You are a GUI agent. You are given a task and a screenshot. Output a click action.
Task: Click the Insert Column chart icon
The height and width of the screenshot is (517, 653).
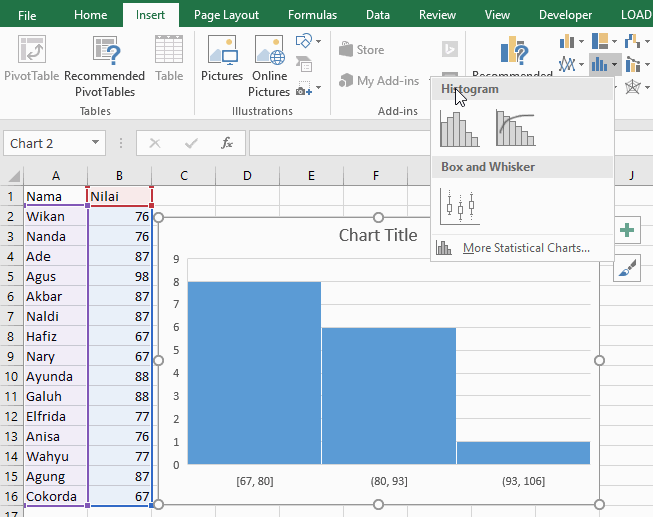coord(567,41)
